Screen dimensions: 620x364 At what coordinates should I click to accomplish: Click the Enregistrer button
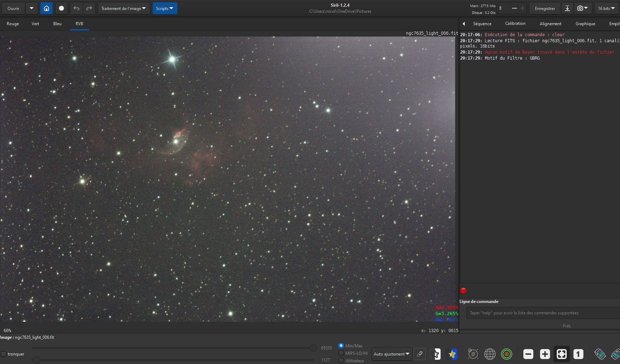tap(545, 8)
